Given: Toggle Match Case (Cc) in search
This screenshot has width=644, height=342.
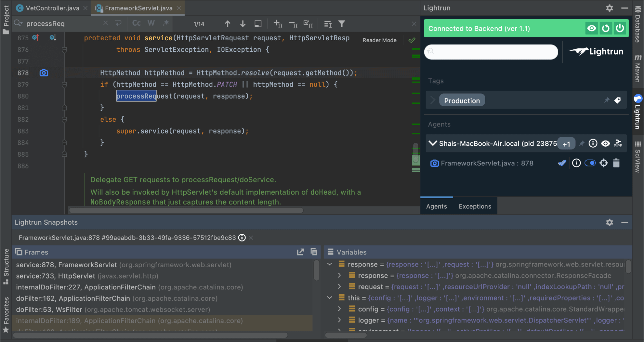Looking at the screenshot, I should point(136,23).
